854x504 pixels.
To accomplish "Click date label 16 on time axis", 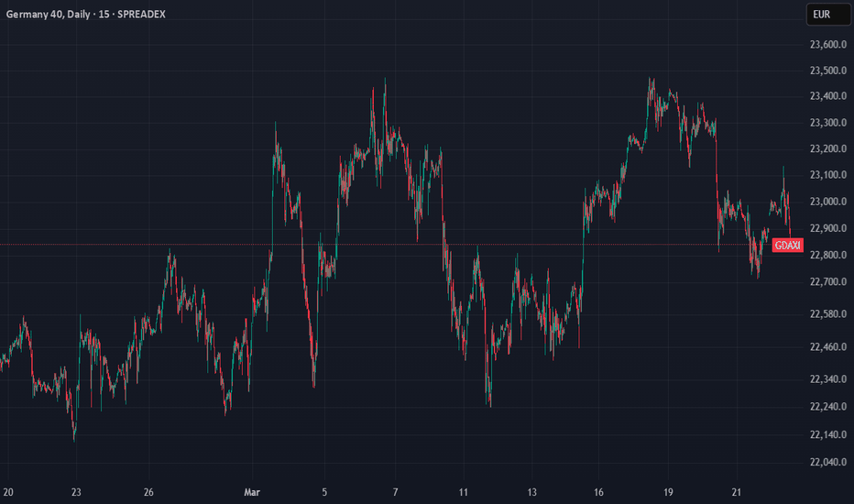I will (x=598, y=493).
